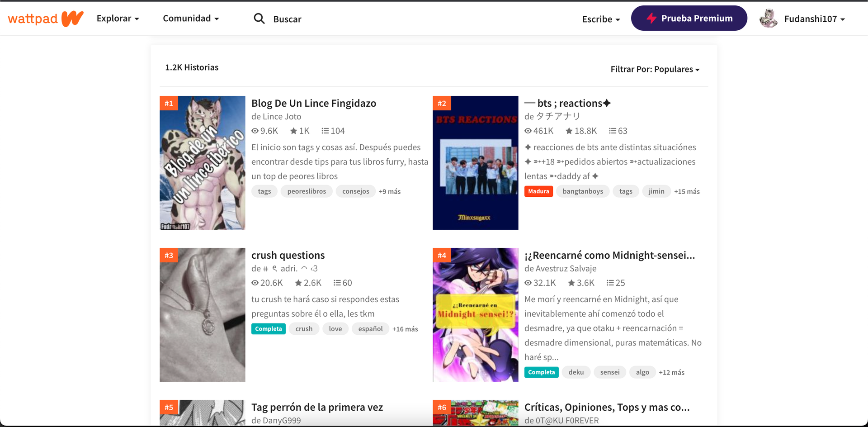Click votes star icon showing 3.6K
This screenshot has width=868, height=427.
coord(571,283)
